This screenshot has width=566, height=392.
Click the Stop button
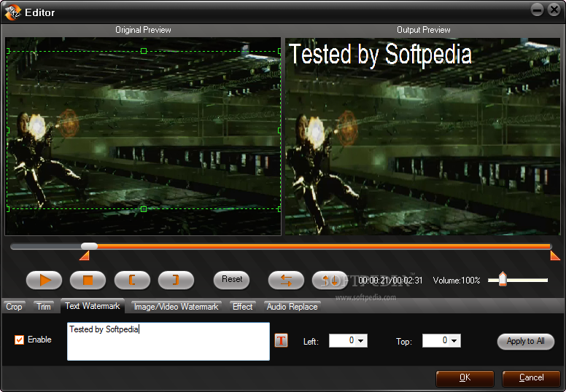88,280
